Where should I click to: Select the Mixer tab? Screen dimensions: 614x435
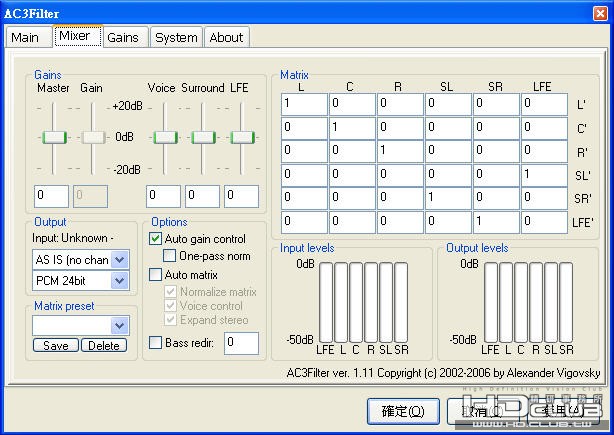coord(77,36)
